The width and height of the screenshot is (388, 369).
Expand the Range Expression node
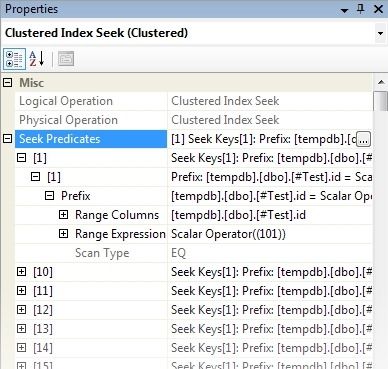tap(63, 233)
